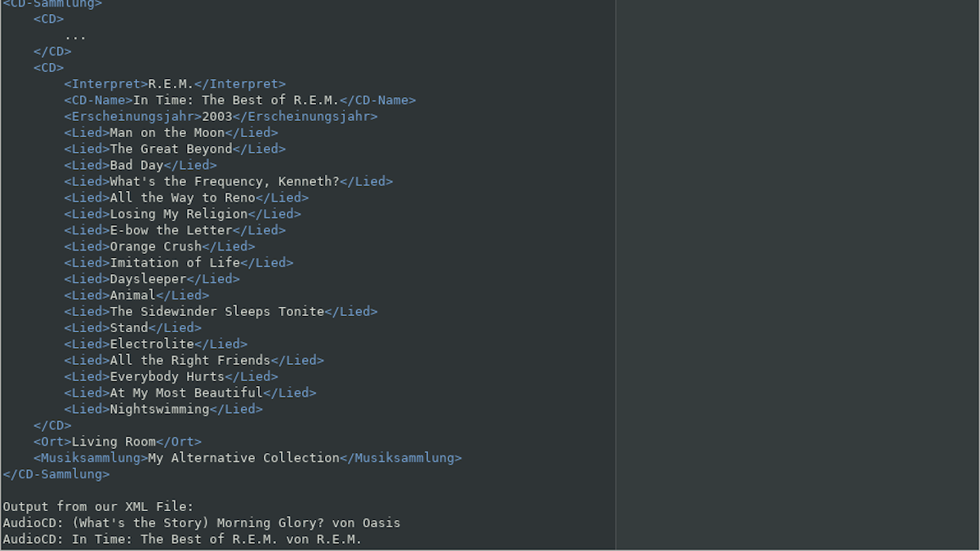Image resolution: width=980 pixels, height=551 pixels.
Task: Click 'E-bow the Letter' line
Action: pos(176,231)
